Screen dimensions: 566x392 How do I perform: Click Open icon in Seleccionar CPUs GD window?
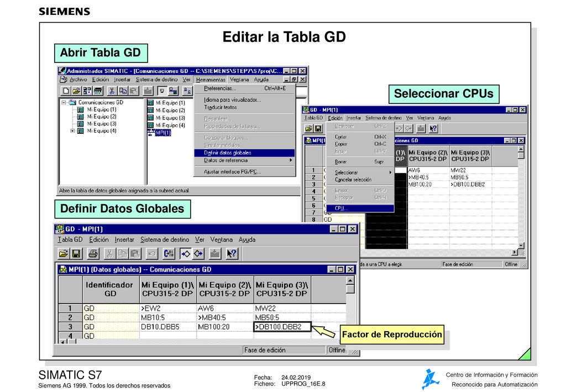point(308,128)
